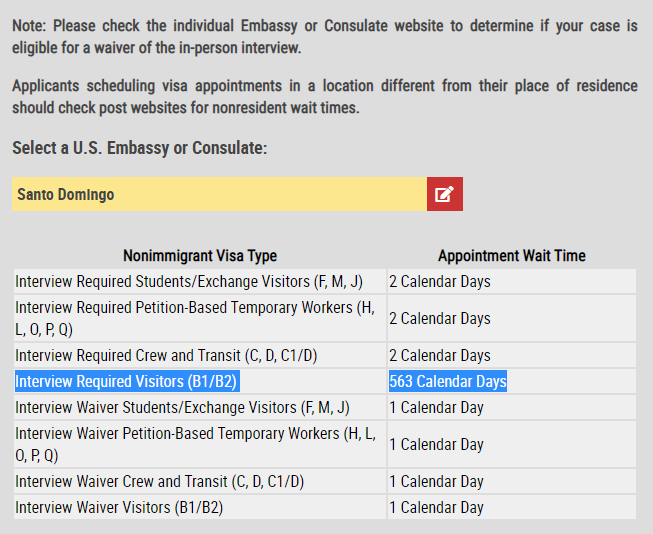This screenshot has height=534, width=653.
Task: Click highlighted Interview Required Visitors (B1/B2) text
Action: [x=127, y=381]
